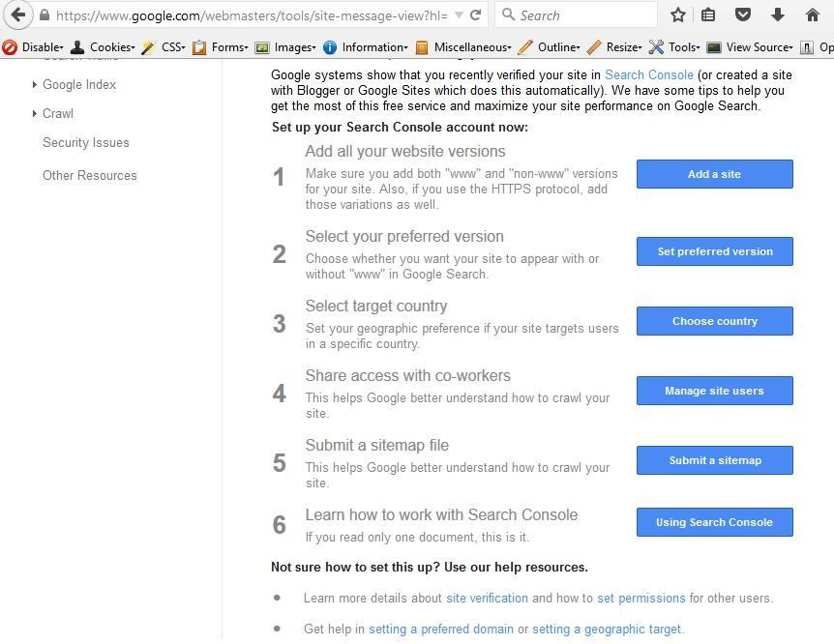Go to home page with house icon

[x=812, y=15]
